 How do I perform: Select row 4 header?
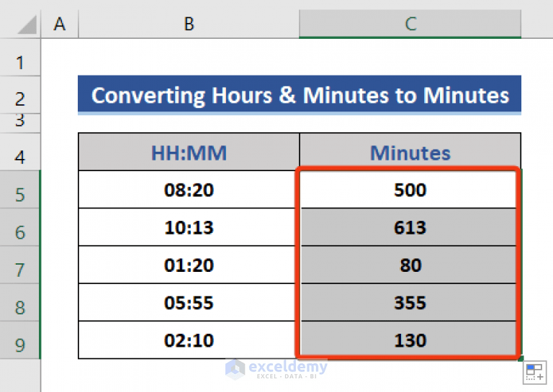pos(20,152)
